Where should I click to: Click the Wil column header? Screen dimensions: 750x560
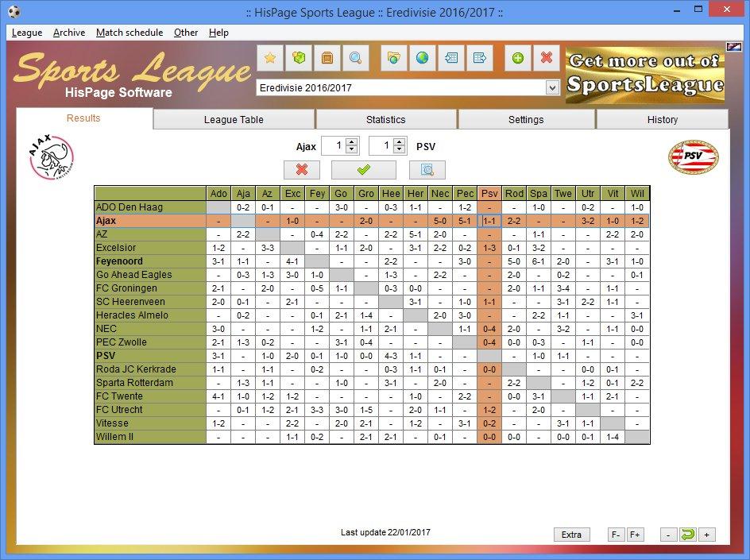(637, 193)
